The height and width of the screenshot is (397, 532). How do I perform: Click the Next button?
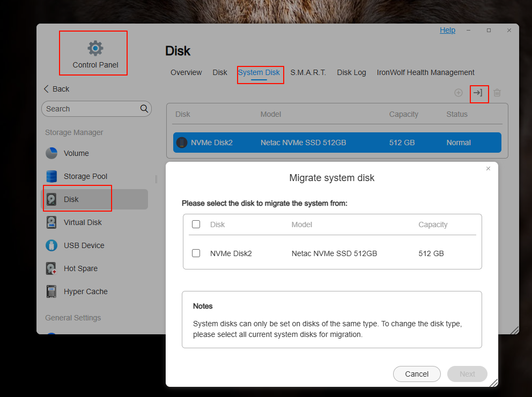[x=467, y=374]
